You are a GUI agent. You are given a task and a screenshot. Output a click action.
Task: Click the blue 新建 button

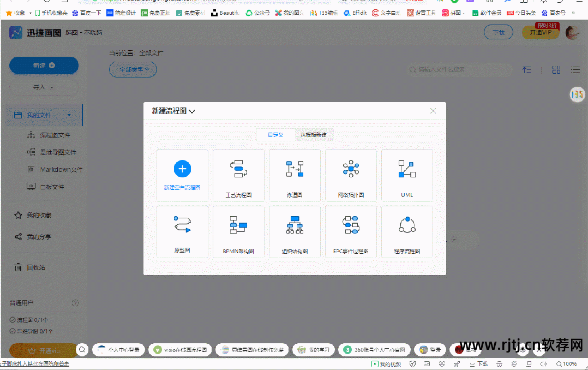coord(44,65)
